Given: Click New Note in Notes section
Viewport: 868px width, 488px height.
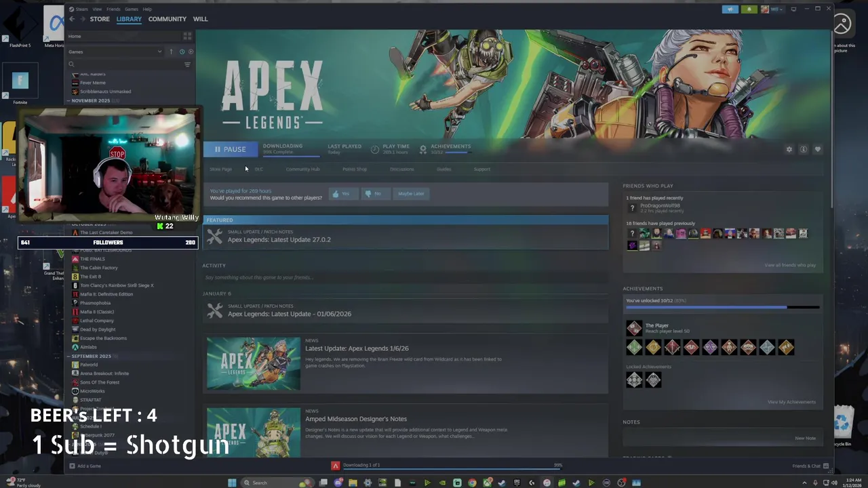Looking at the screenshot, I should pyautogui.click(x=805, y=438).
